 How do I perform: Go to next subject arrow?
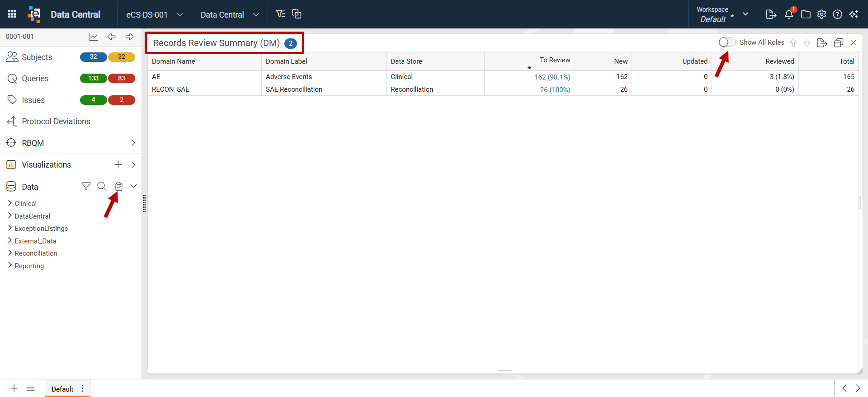(x=130, y=37)
